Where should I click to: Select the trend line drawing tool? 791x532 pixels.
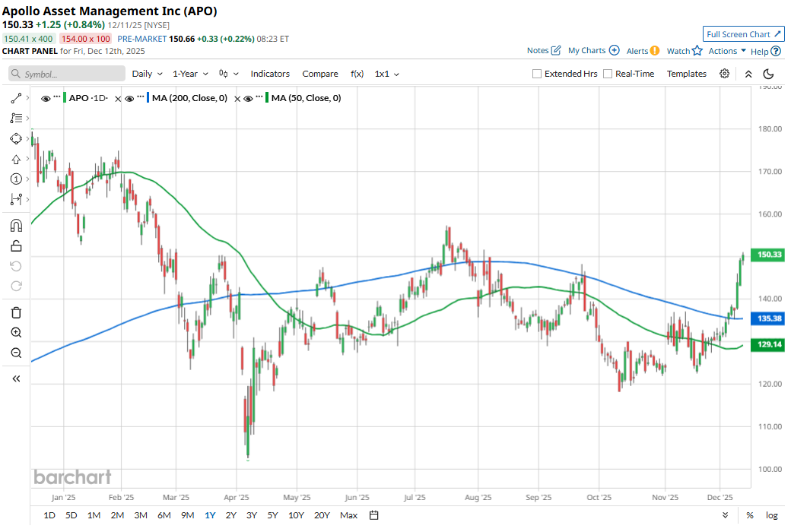pos(16,98)
